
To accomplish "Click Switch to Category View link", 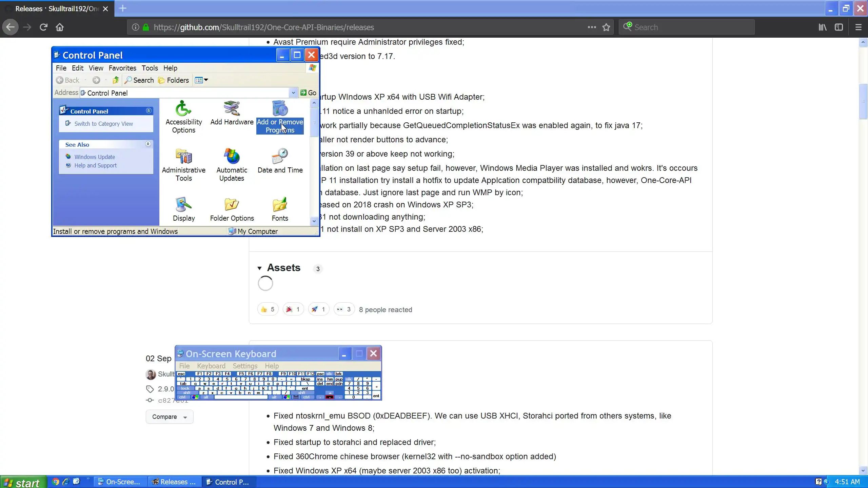I will (103, 124).
